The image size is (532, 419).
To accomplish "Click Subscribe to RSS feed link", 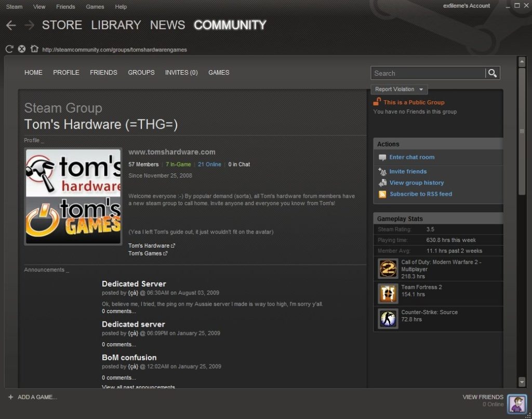I will [x=421, y=194].
